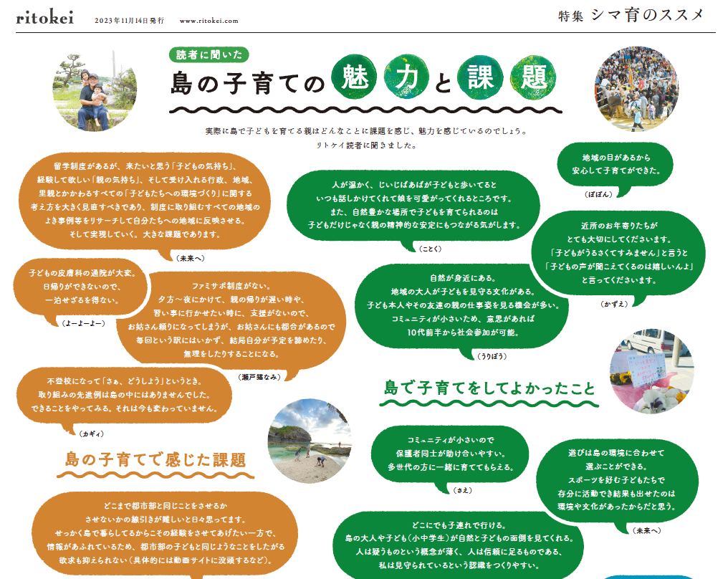
Task: Open the www.ritokei.com link
Action: [x=209, y=21]
